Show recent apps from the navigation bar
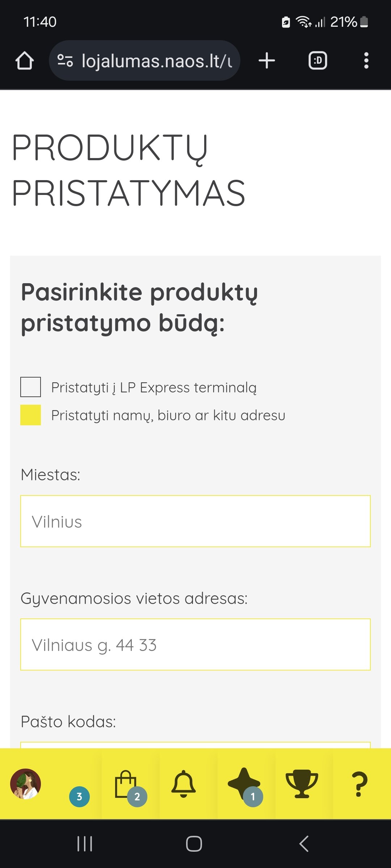The width and height of the screenshot is (391, 868). pos(85,844)
